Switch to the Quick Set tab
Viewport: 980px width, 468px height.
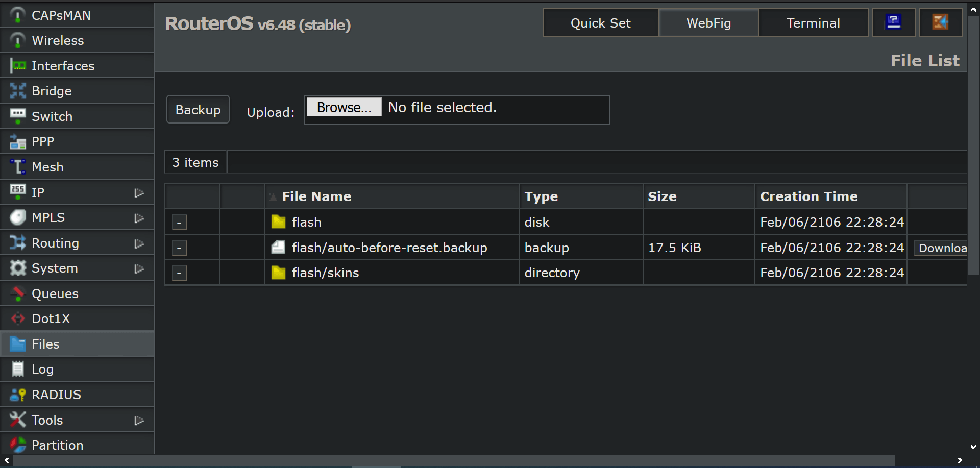[x=600, y=22]
